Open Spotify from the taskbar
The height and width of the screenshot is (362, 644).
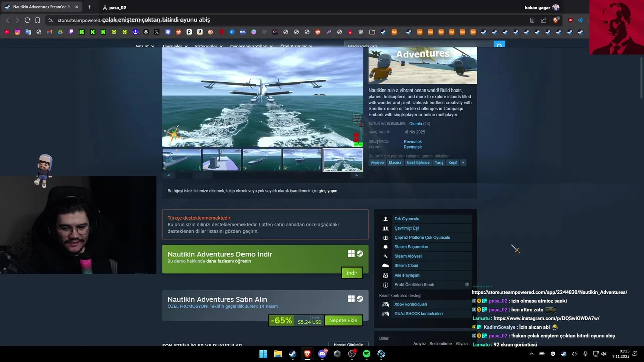pos(367,354)
